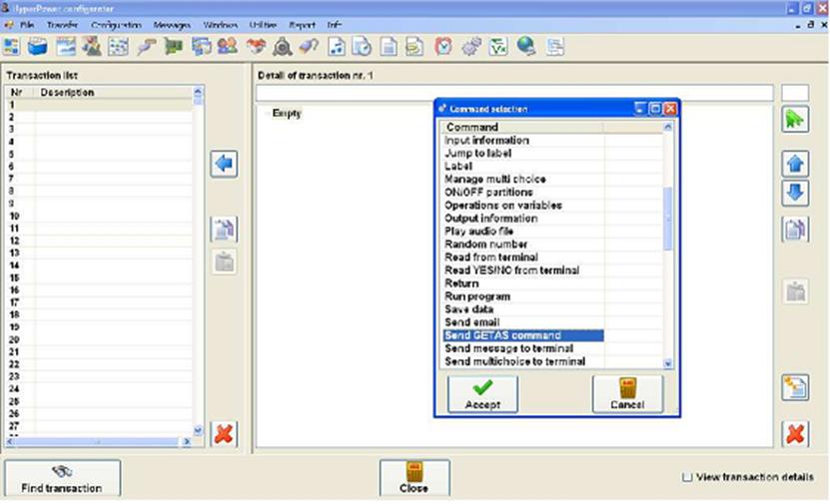Click the Find transaction button
Image resolution: width=830 pixels, height=504 pixels.
tap(62, 478)
